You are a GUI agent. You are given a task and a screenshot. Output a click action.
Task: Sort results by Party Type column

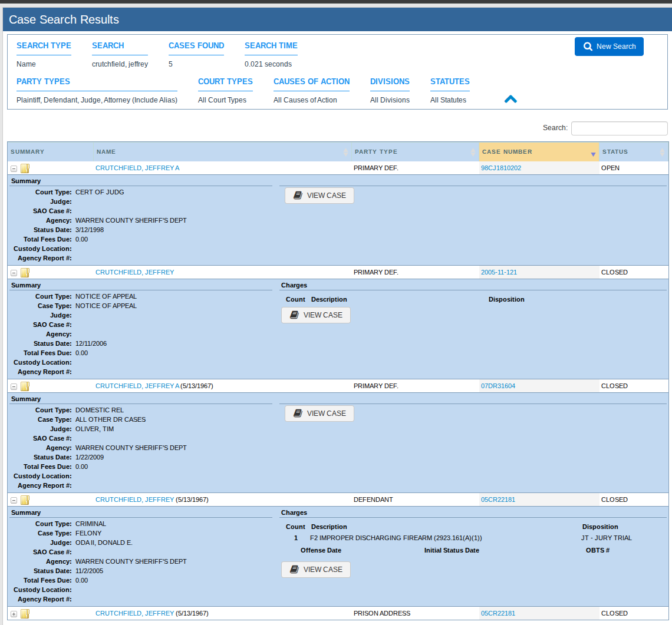[414, 151]
